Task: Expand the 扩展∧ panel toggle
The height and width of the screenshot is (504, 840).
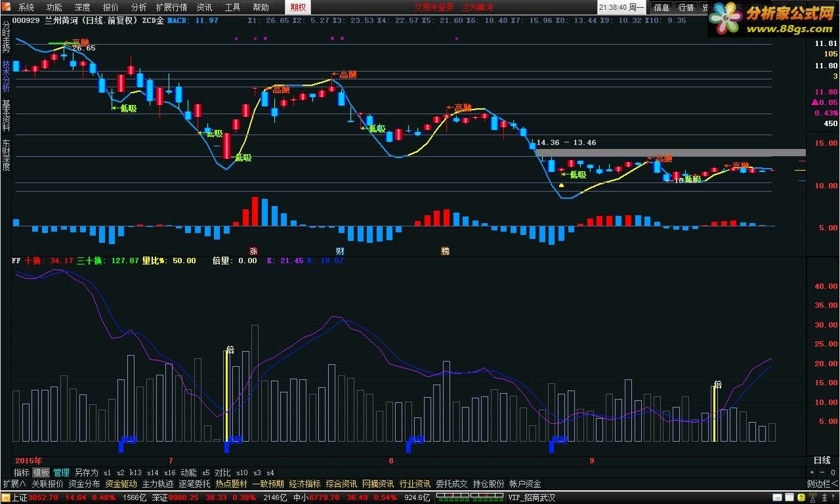Action: [x=14, y=484]
